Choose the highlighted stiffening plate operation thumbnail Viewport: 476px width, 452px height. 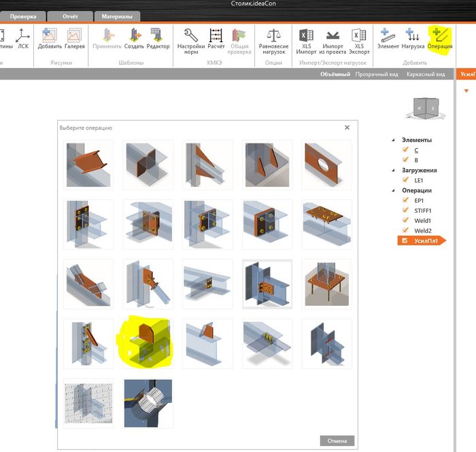click(x=148, y=343)
